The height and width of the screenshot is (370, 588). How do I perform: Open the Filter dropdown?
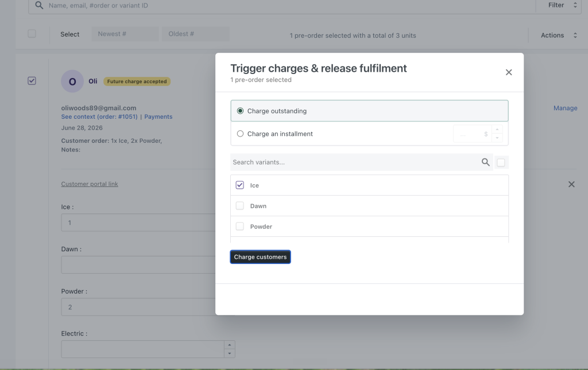point(562,5)
